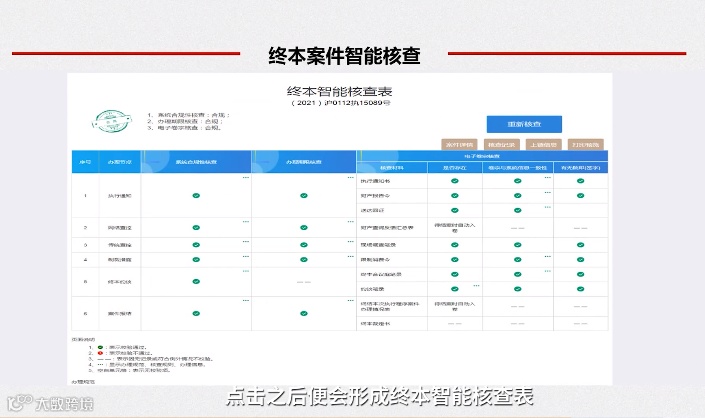Open ellipsis details for row 2 系统合规性核查

[246, 222]
